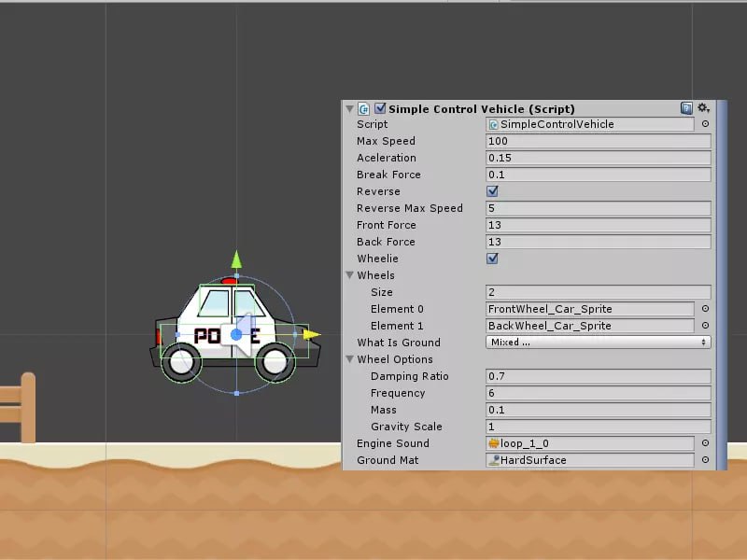
Task: Open the What Is Ground layer dropdown
Action: (x=598, y=343)
